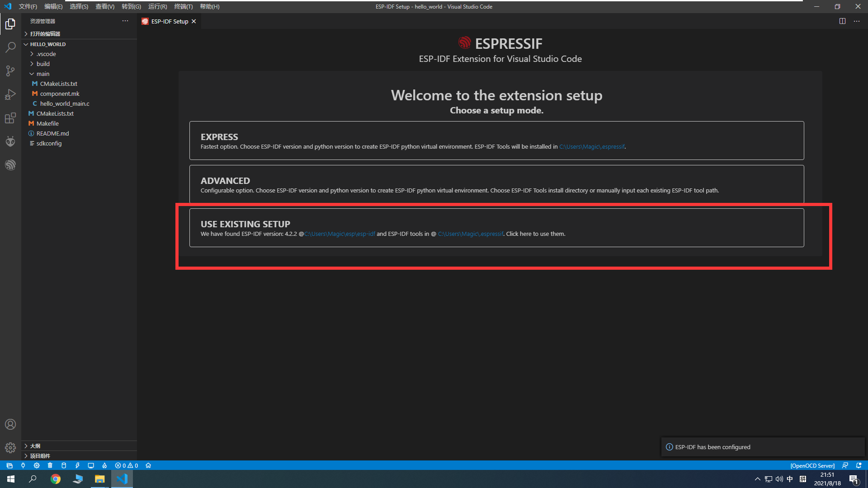This screenshot has width=868, height=488.
Task: Click the ESP-IDF monitor device icon
Action: [x=91, y=465]
